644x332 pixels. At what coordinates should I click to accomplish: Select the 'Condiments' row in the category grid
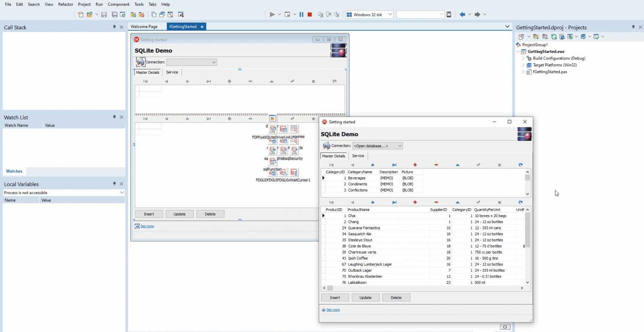(372, 184)
